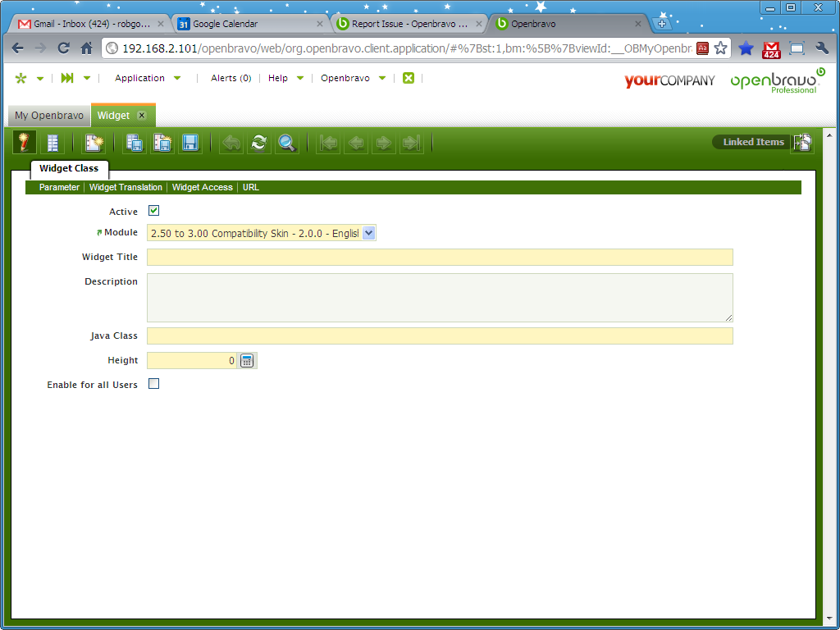Screen dimensions: 840x630
Task: Close the Widget tab
Action: click(x=141, y=116)
